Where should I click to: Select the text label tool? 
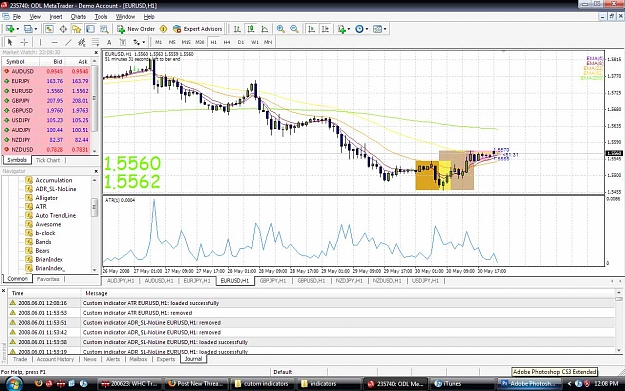click(123, 42)
